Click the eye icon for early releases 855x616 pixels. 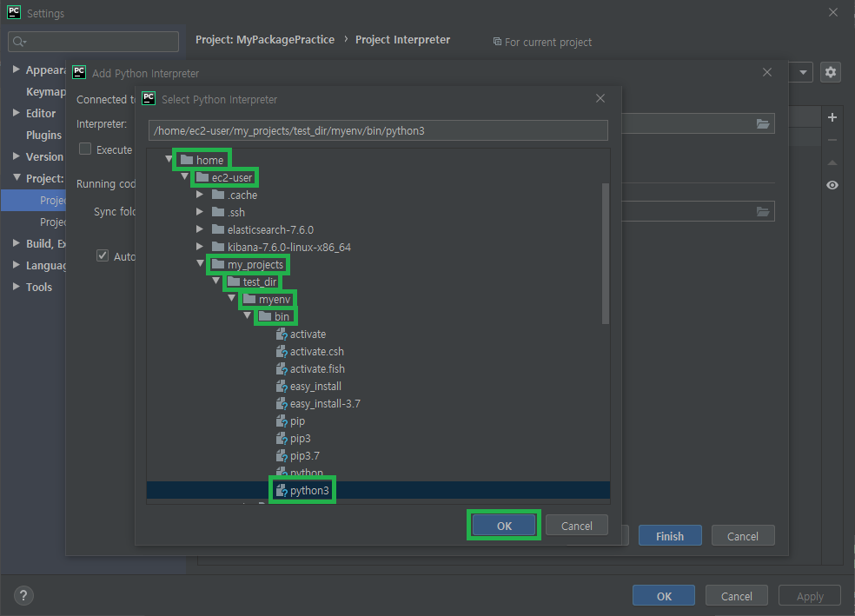click(832, 185)
